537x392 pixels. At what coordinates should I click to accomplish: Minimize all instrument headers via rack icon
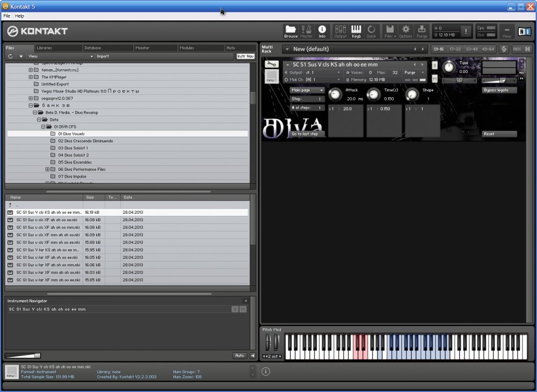click(x=528, y=49)
